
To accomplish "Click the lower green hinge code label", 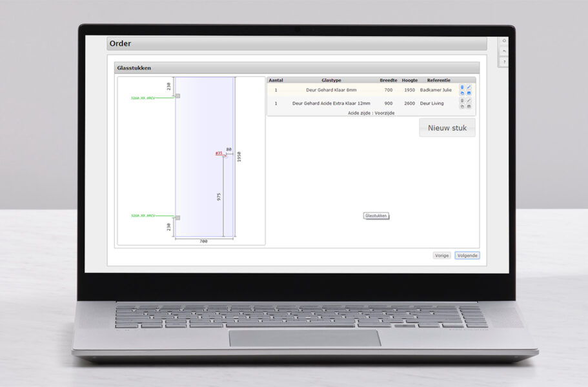I will 143,216.
